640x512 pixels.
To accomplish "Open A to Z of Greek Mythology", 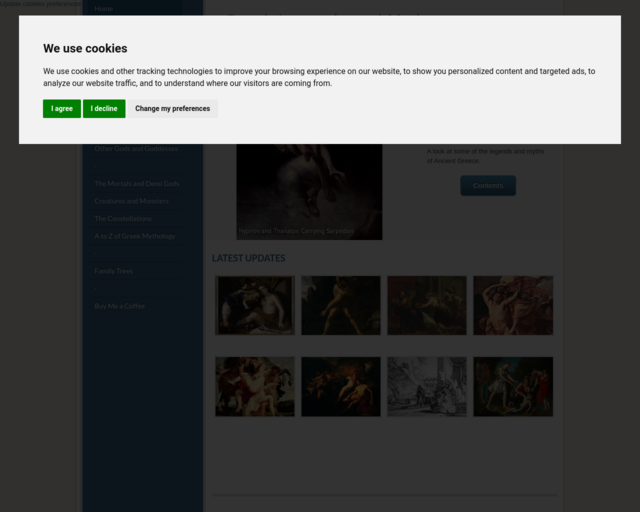I will point(135,236).
